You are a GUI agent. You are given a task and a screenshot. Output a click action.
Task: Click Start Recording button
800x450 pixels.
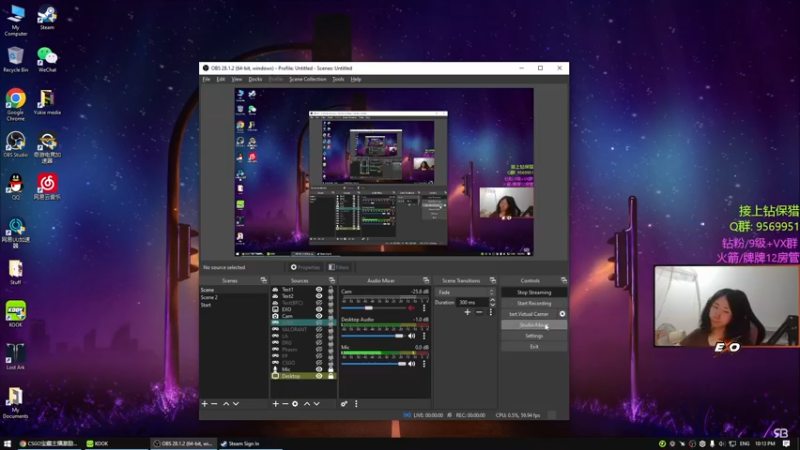[534, 303]
